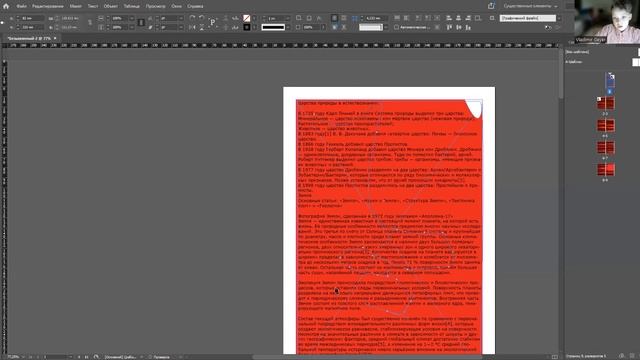640x360 pixels.
Task: Select spread 6-7 thumbnail in Pages panel
Action: 606,147
